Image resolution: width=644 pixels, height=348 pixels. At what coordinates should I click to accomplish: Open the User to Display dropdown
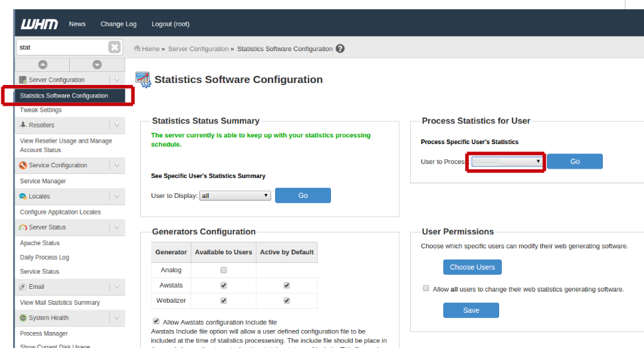235,196
